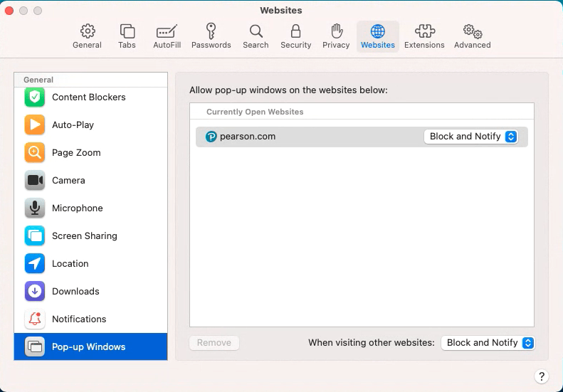The image size is (563, 392).
Task: Click the Camera icon in sidebar
Action: [35, 180]
